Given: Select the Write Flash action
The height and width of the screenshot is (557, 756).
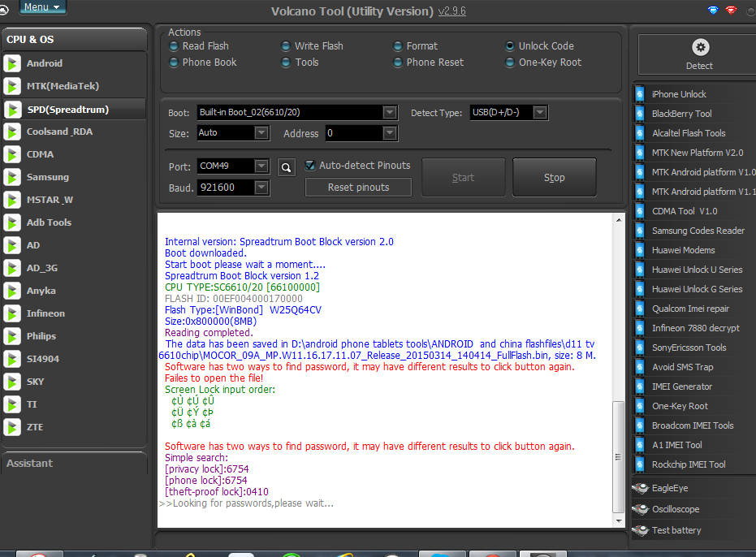Looking at the screenshot, I should pos(286,45).
